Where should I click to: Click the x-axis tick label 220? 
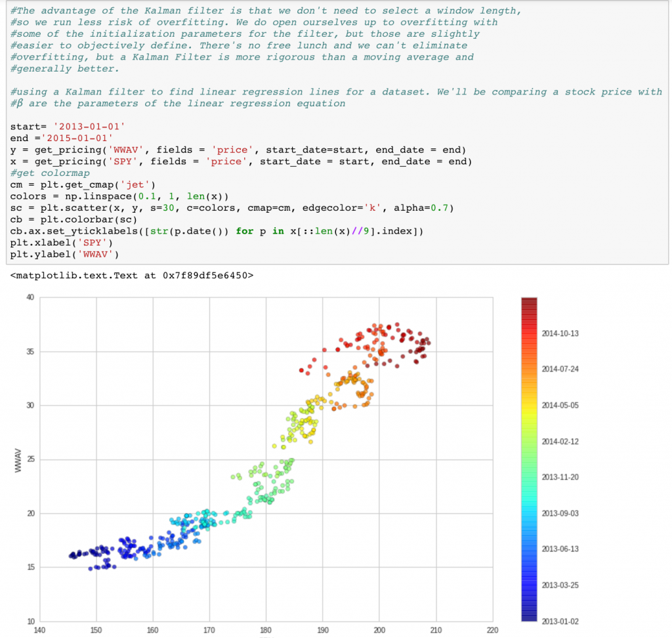(x=492, y=630)
